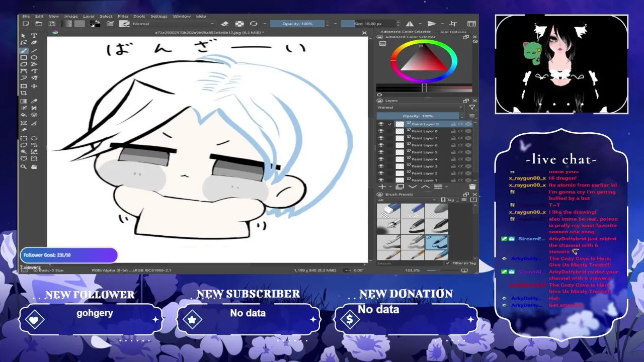Toggle Filter in Tag checkbox
Viewport: 644px width, 362px height.
448,263
